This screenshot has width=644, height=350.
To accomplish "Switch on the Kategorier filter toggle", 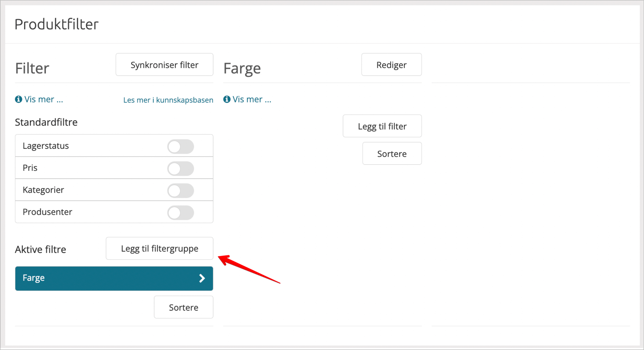I will (x=180, y=190).
